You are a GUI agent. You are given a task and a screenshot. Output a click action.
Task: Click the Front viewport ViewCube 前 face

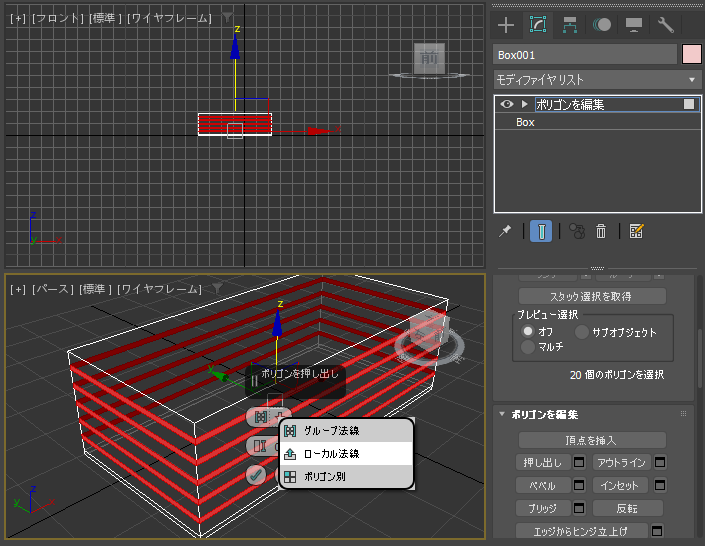429,58
